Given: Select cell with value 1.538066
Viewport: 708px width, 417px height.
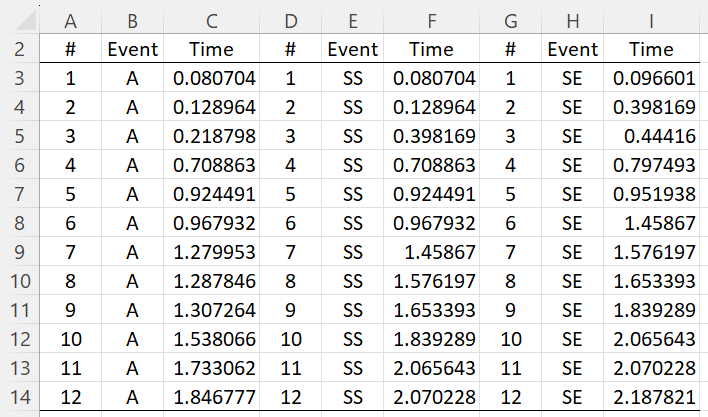Looking at the screenshot, I should pos(212,339).
